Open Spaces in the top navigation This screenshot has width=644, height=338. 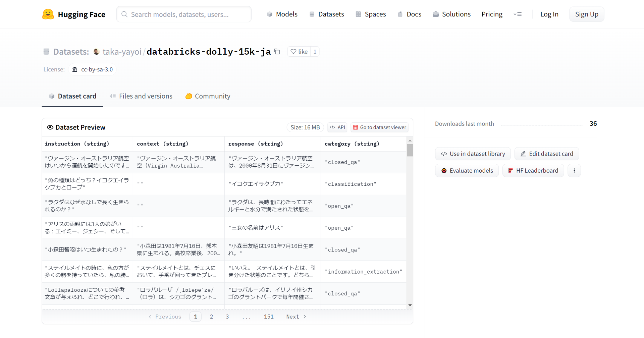coord(371,14)
